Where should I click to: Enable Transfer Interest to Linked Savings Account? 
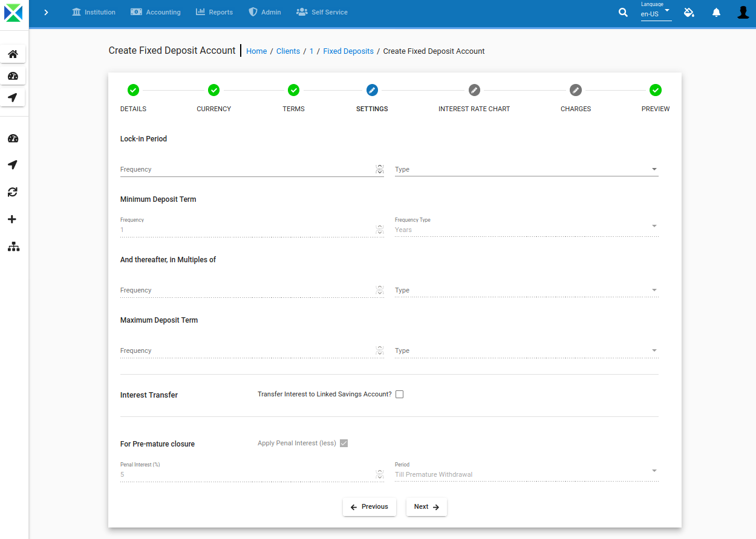pos(399,395)
